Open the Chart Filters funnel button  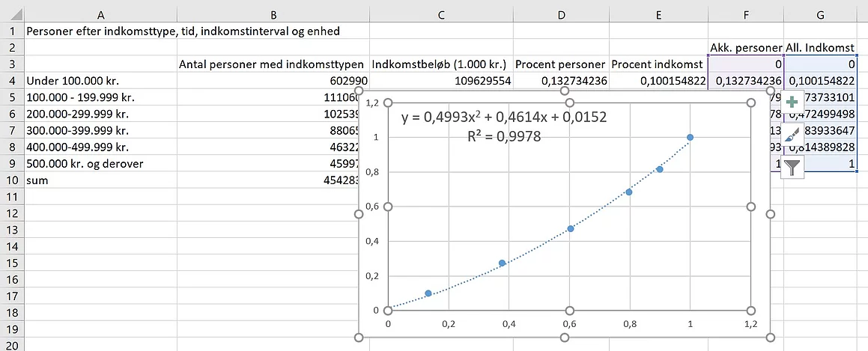[x=792, y=166]
